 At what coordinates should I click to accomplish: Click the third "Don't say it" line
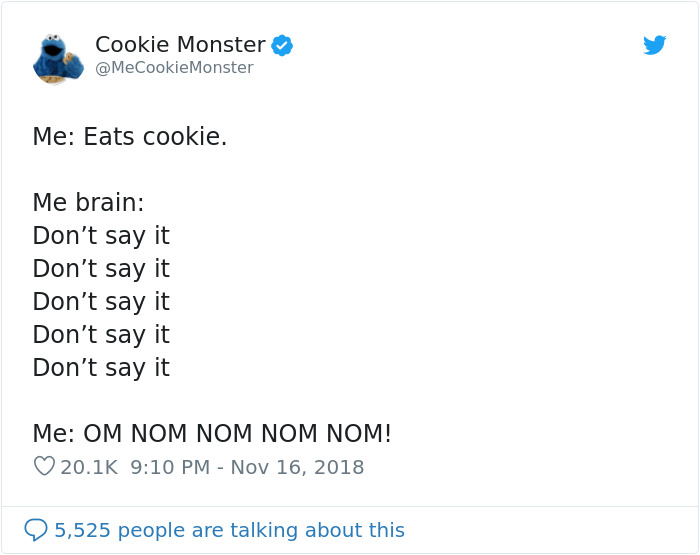tap(101, 302)
